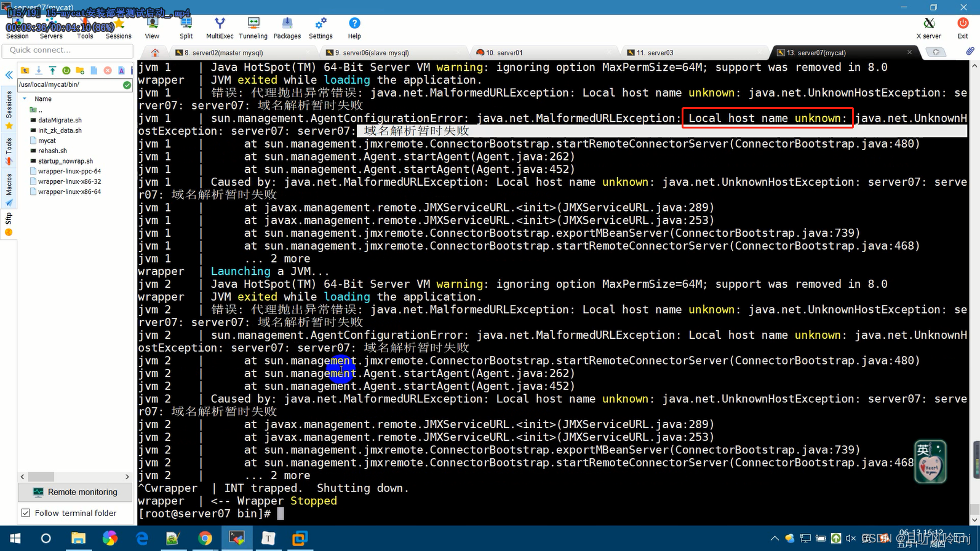This screenshot has height=551, width=980.
Task: Click the Split terminal icon
Action: click(186, 28)
